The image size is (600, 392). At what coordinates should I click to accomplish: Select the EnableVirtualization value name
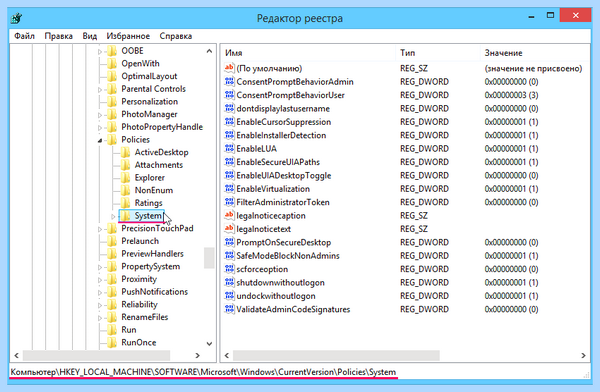coord(273,189)
